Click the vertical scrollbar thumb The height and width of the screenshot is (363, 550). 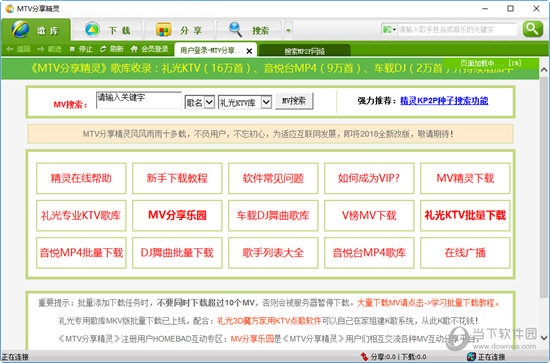(x=544, y=188)
